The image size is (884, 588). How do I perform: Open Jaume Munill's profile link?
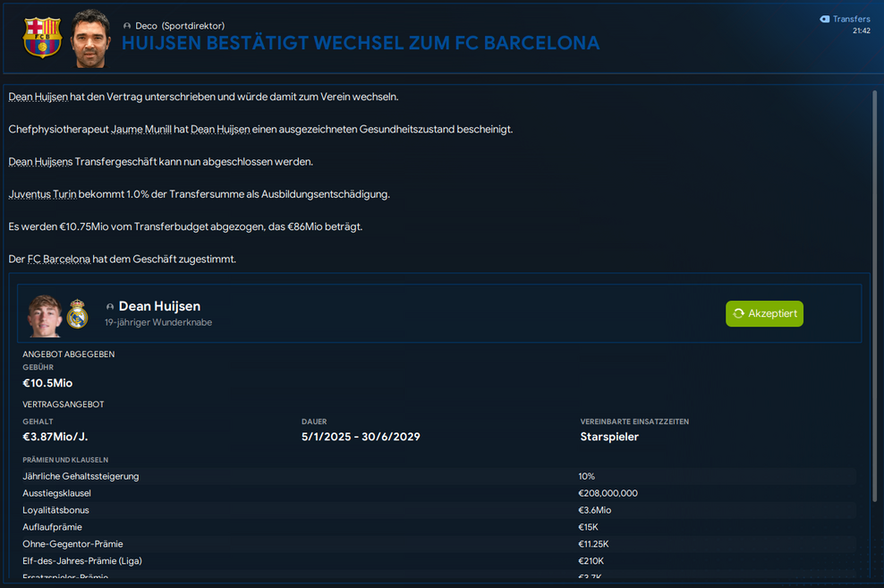point(141,129)
